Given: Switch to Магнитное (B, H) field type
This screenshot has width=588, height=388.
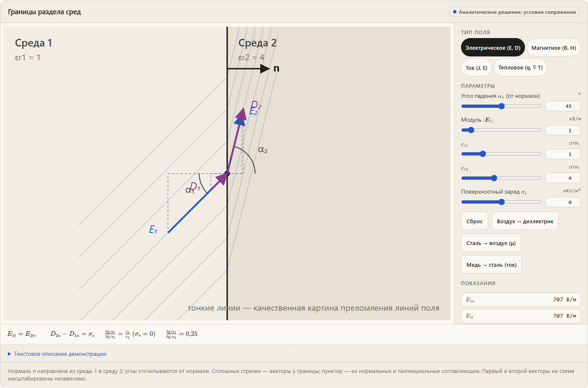Looking at the screenshot, I should [x=554, y=48].
